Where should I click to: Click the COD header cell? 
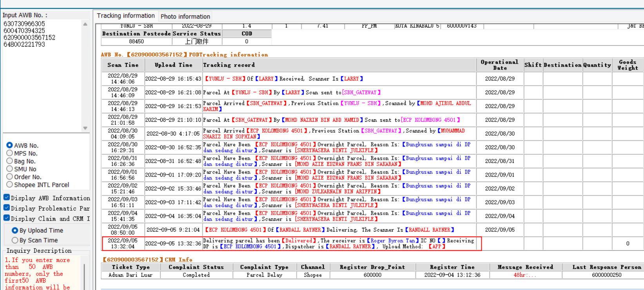click(247, 34)
